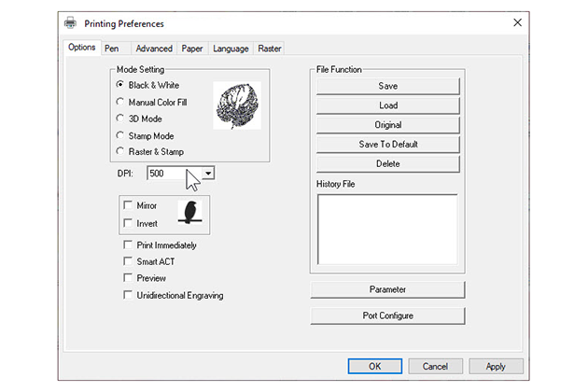Choose Manual Color Fill mode
Image resolution: width=588 pixels, height=392 pixels.
(120, 102)
